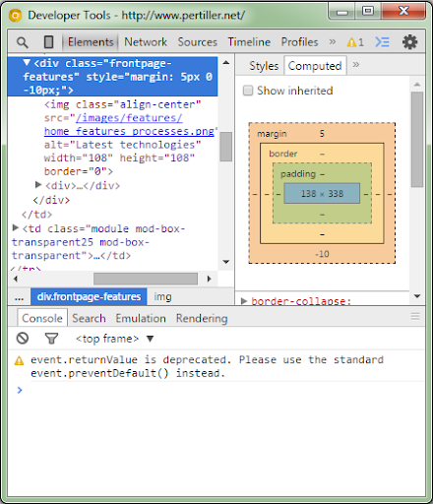
Task: Open the top frame dropdown
Action: [x=115, y=339]
